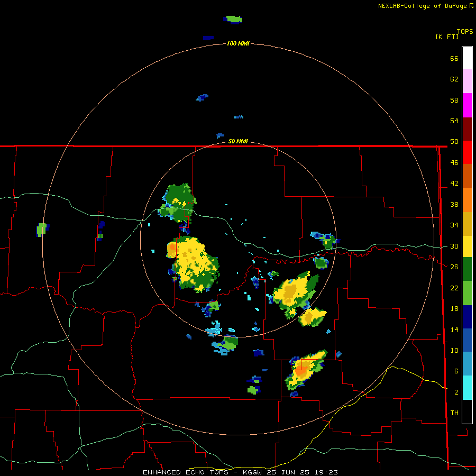Click the gold legend swatch

pos(467,223)
